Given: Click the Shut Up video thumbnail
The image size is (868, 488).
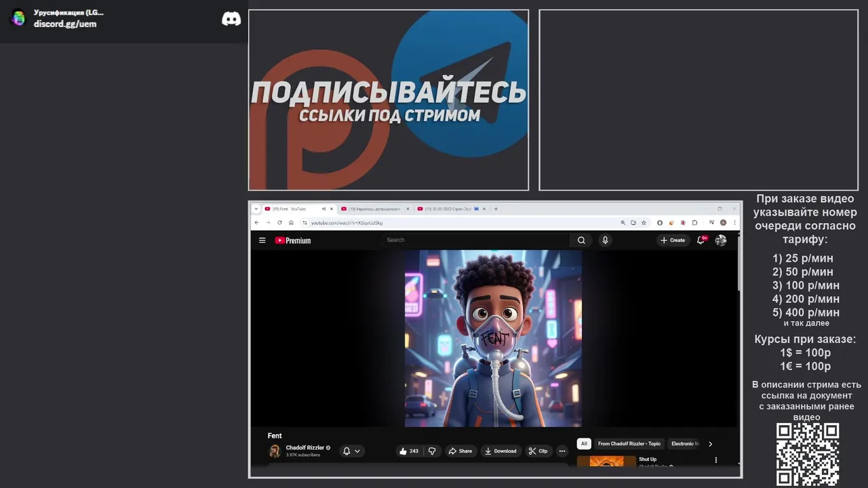Looking at the screenshot, I should (606, 461).
